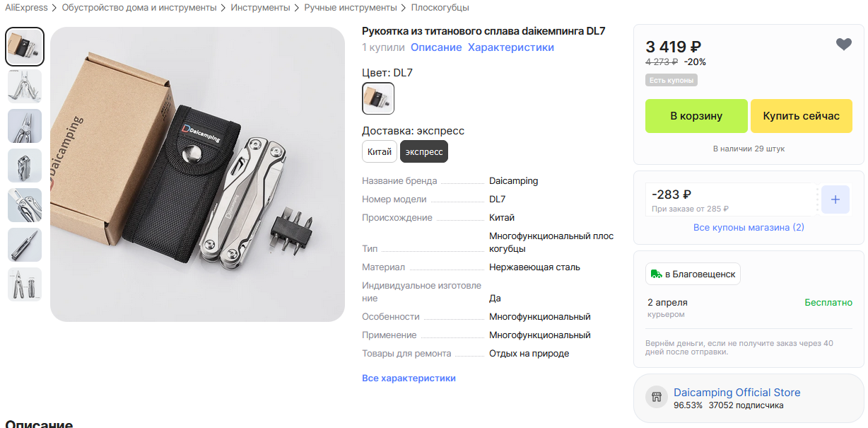This screenshot has height=428, width=868.
Task: Open Описание tab link
Action: coord(436,47)
